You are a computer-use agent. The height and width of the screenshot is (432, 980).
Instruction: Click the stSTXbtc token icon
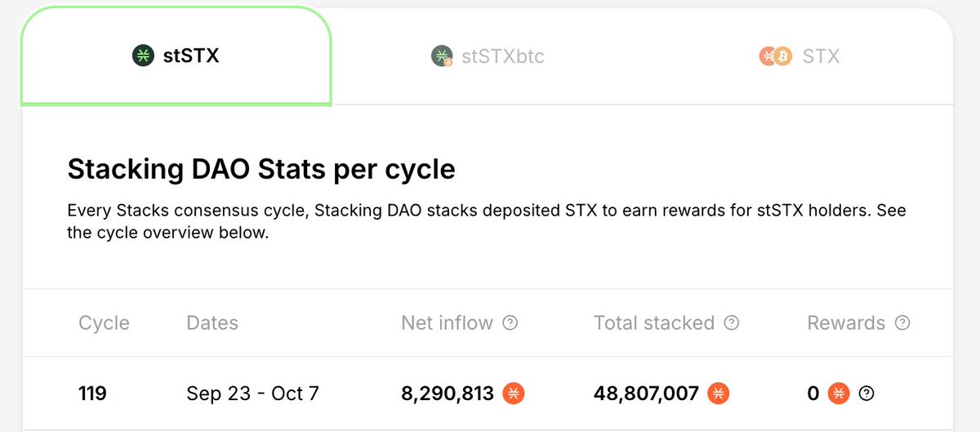click(x=442, y=56)
